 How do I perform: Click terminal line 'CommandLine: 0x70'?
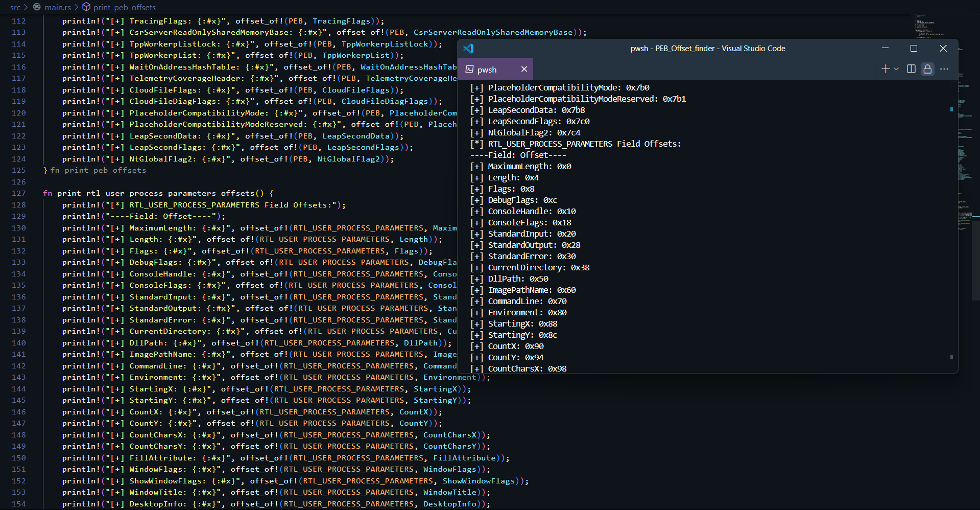tap(518, 301)
